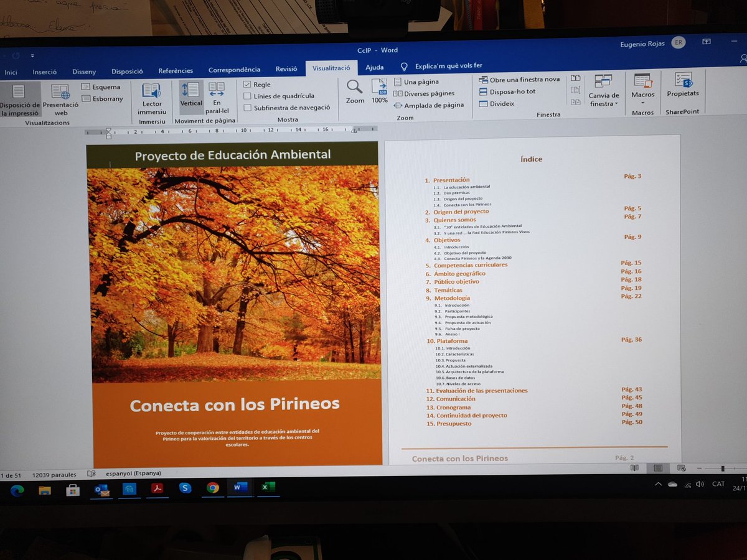
Task: Enable Línies de quadrícula checkbox
Action: (x=247, y=96)
